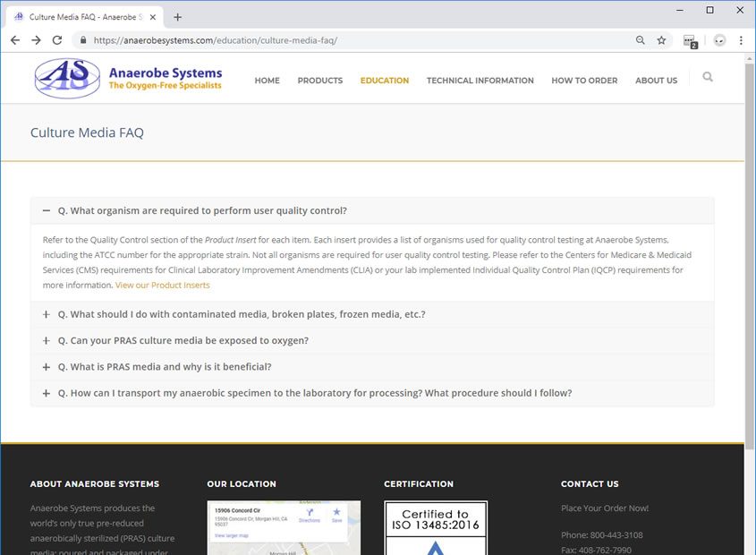Collapse the user quality control question
756x555 pixels.
pyautogui.click(x=202, y=211)
